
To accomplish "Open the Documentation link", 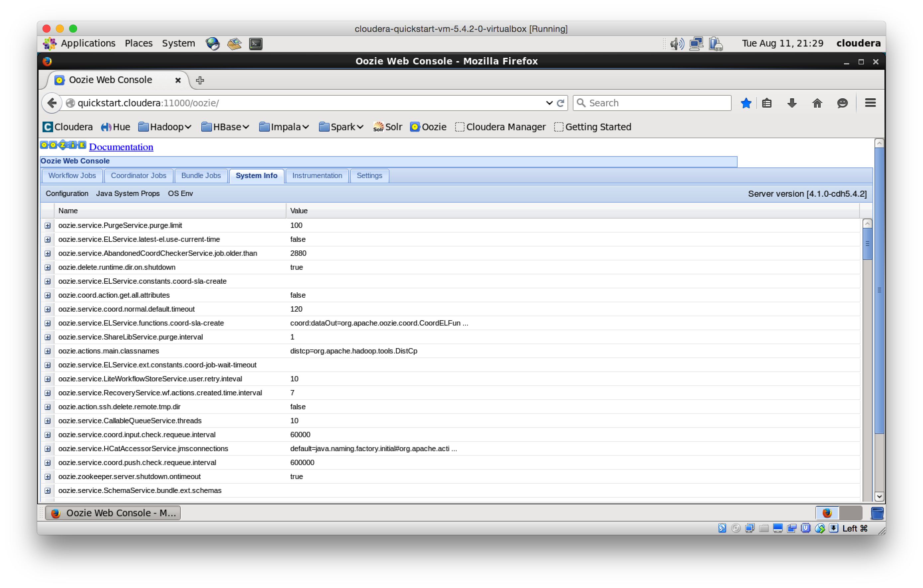I will pyautogui.click(x=121, y=147).
